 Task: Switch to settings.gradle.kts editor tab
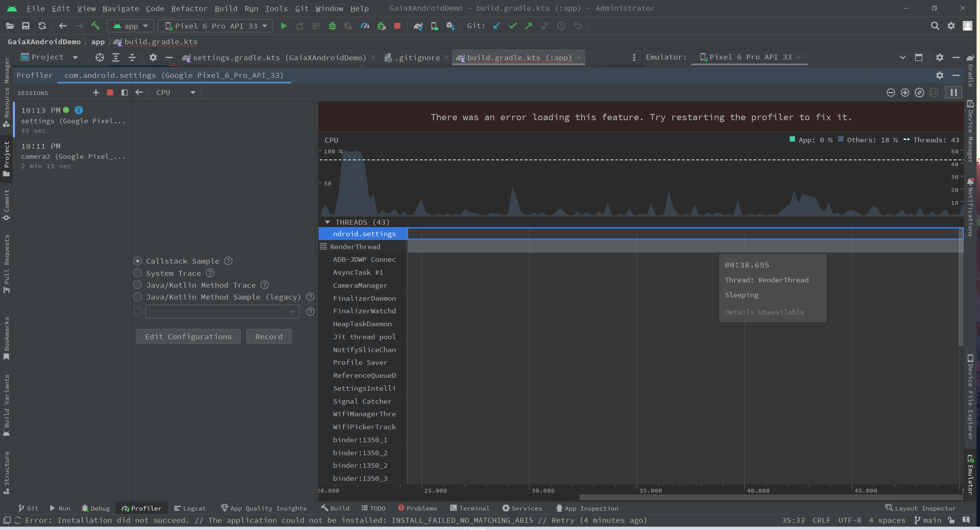click(x=279, y=58)
